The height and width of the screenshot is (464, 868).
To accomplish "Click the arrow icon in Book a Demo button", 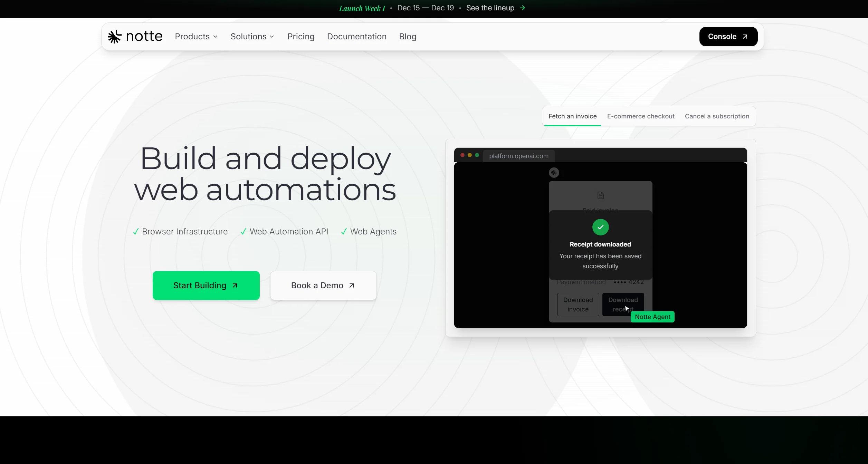I will pyautogui.click(x=352, y=286).
